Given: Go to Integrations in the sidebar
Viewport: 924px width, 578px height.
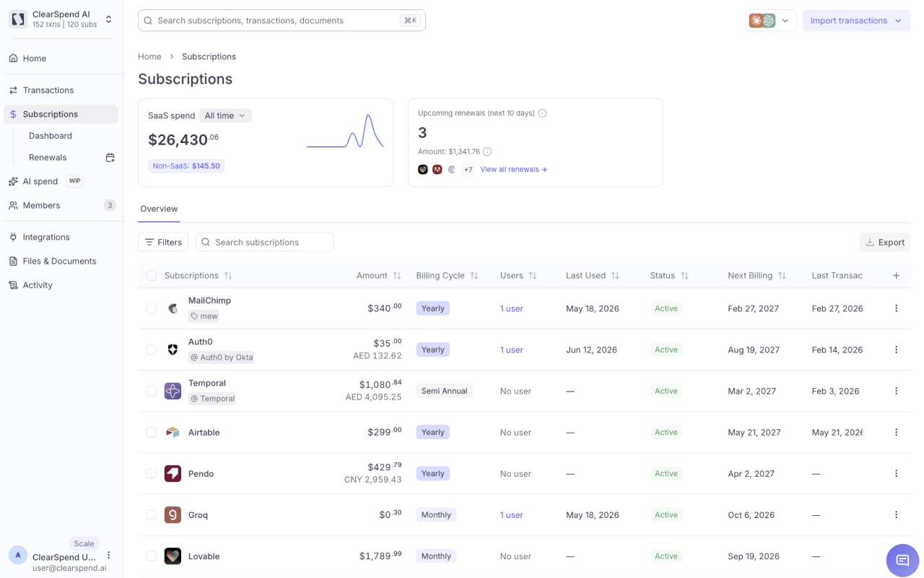Looking at the screenshot, I should tap(61, 237).
